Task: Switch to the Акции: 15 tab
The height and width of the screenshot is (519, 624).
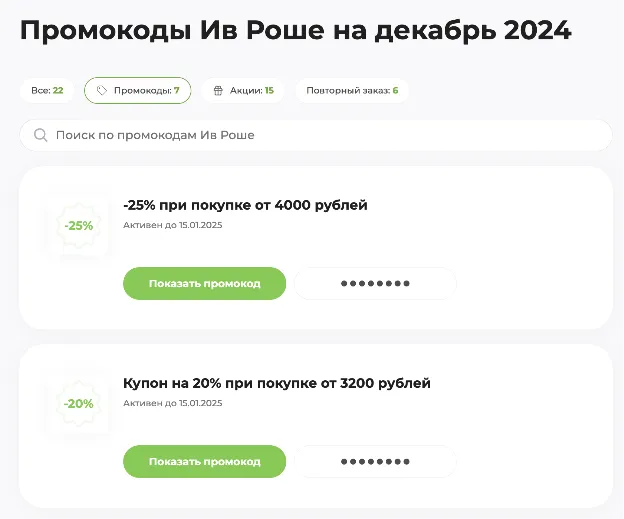Action: point(243,91)
